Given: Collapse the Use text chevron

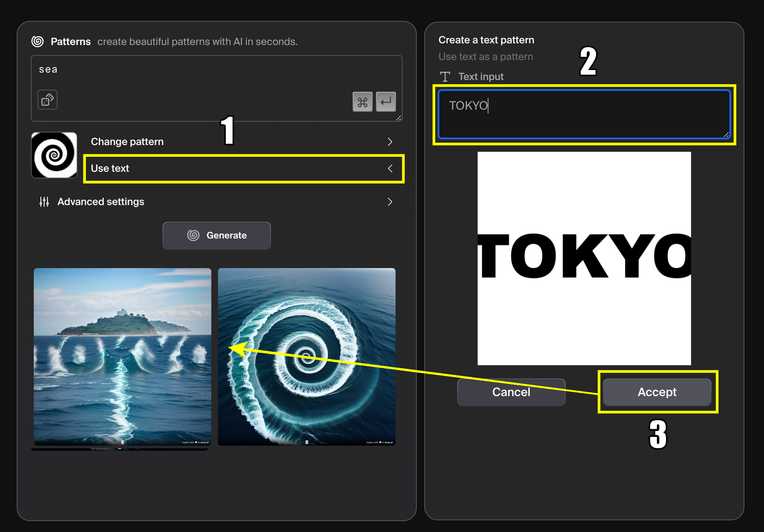Looking at the screenshot, I should tap(390, 168).
